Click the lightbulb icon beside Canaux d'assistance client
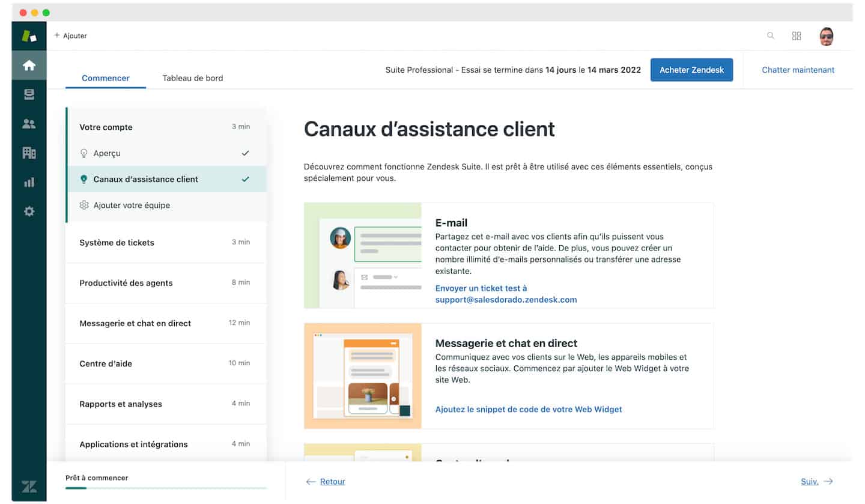 [x=84, y=179]
